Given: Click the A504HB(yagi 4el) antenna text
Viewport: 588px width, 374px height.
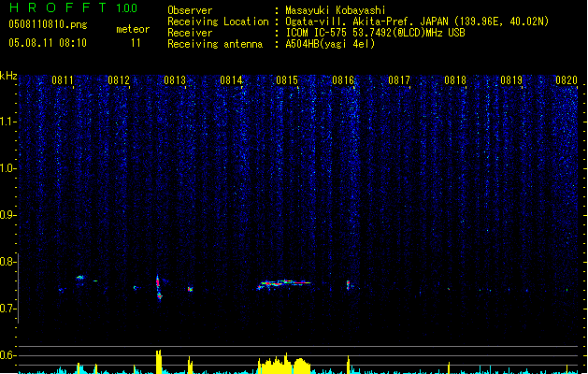Looking at the screenshot, I should tap(330, 44).
